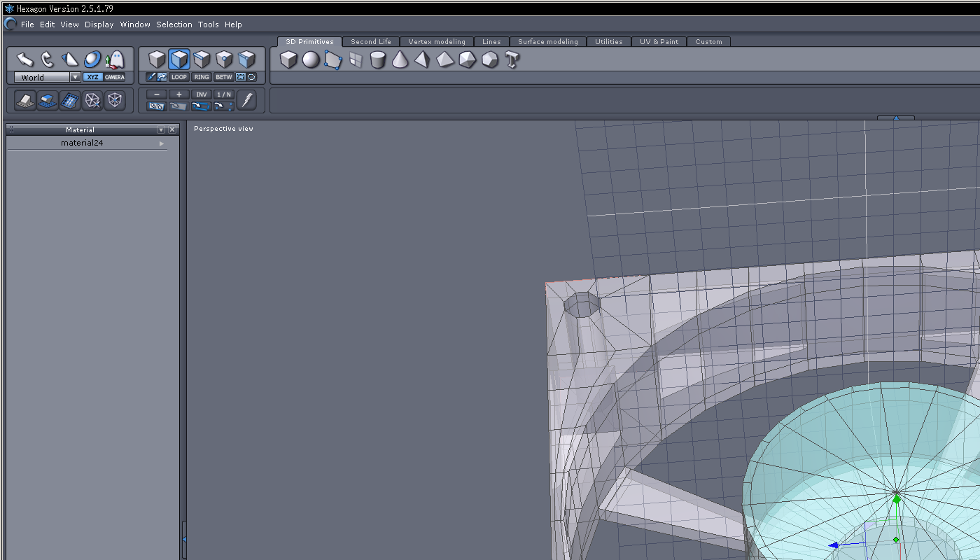Open the World coordinate dropdown
The height and width of the screenshot is (560, 980).
(x=75, y=78)
